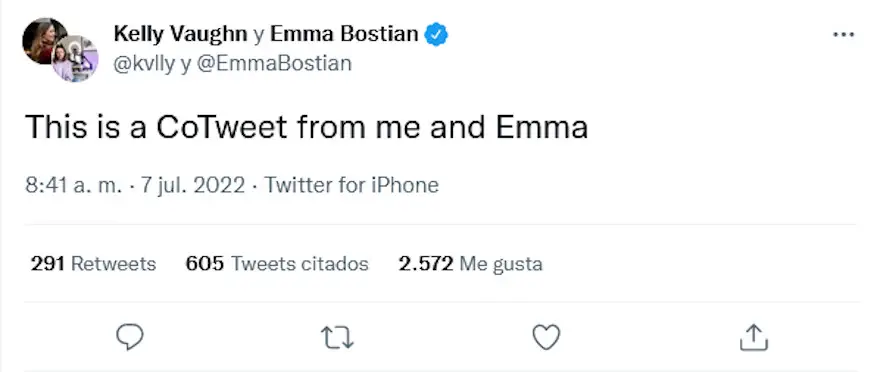This screenshot has width=880, height=372.
Task: Open the three-dot more options menu
Action: tap(844, 35)
